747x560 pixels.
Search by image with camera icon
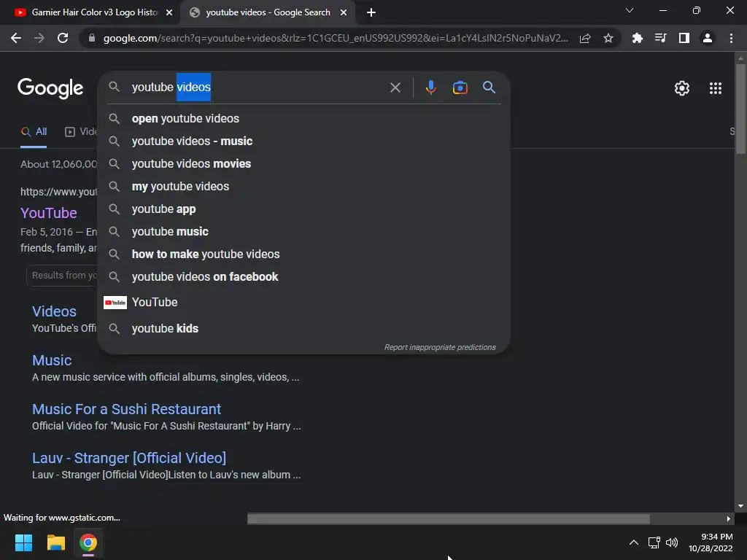coord(460,87)
